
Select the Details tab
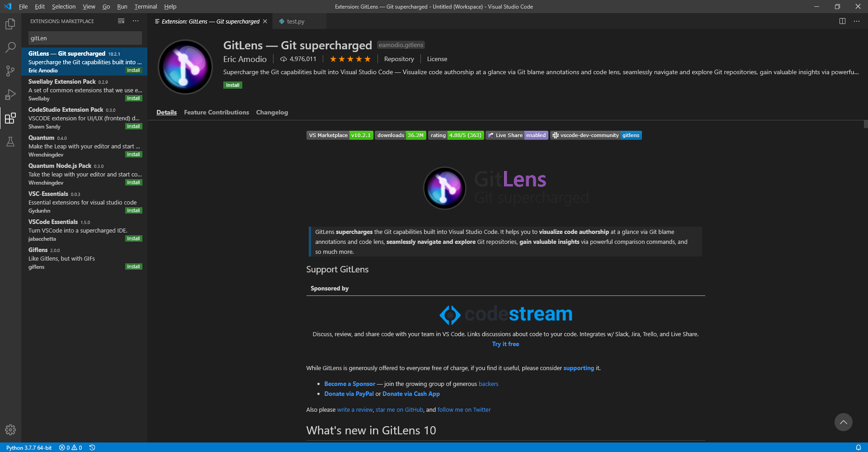tap(166, 112)
